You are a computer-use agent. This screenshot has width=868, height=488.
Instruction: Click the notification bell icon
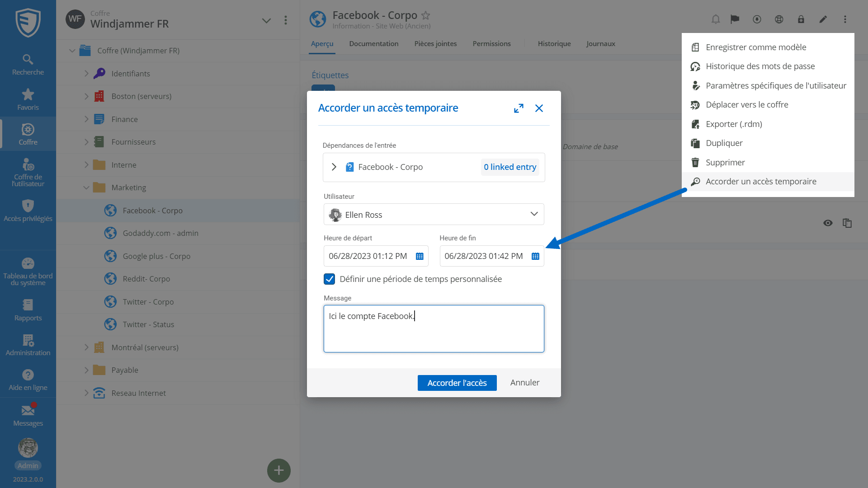pyautogui.click(x=715, y=19)
